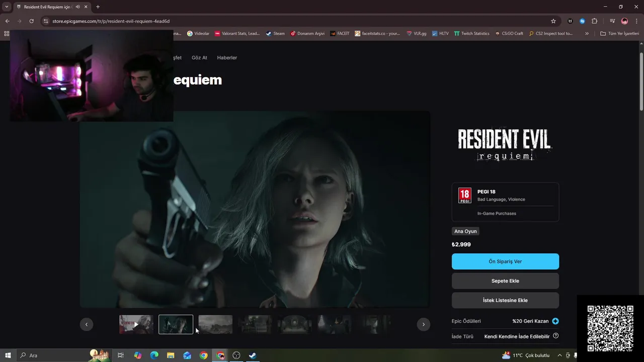Click the İstek Listesine Ekle button
Viewport: 644px width, 362px height.
505,300
